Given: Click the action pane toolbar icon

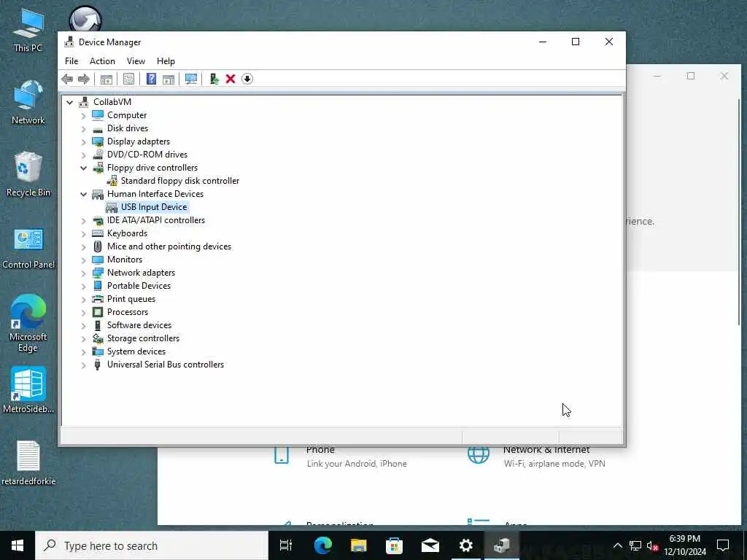Looking at the screenshot, I should click(x=169, y=79).
